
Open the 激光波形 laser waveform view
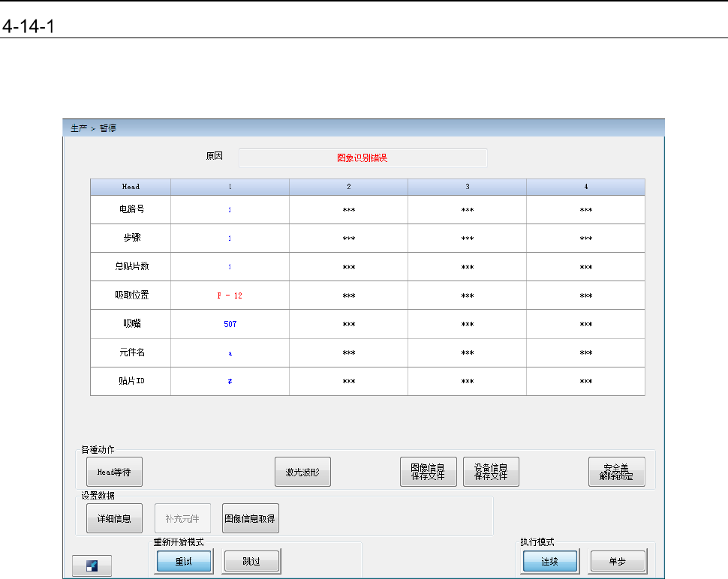click(302, 472)
